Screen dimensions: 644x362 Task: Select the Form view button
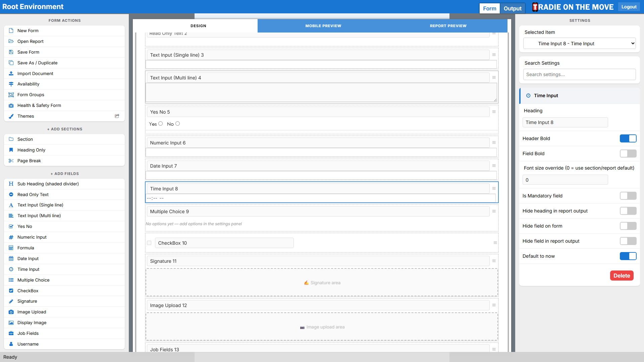click(489, 8)
